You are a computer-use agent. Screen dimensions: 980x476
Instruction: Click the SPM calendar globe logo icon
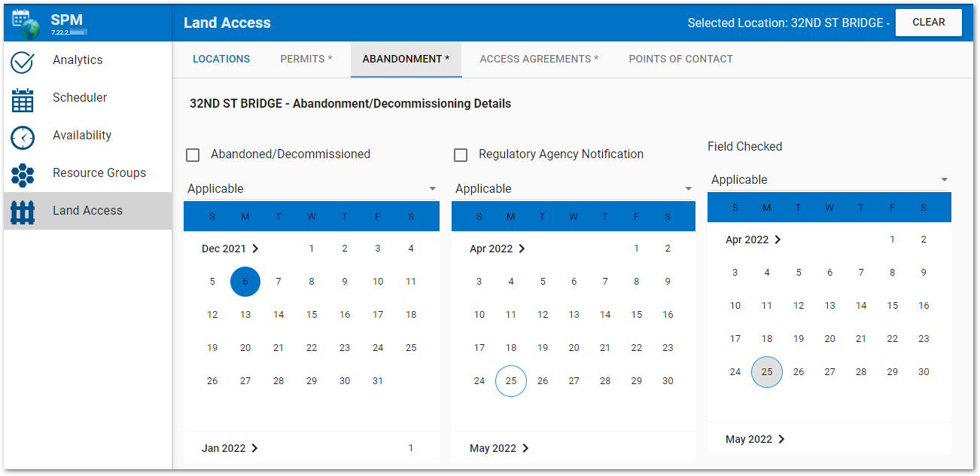tap(26, 23)
